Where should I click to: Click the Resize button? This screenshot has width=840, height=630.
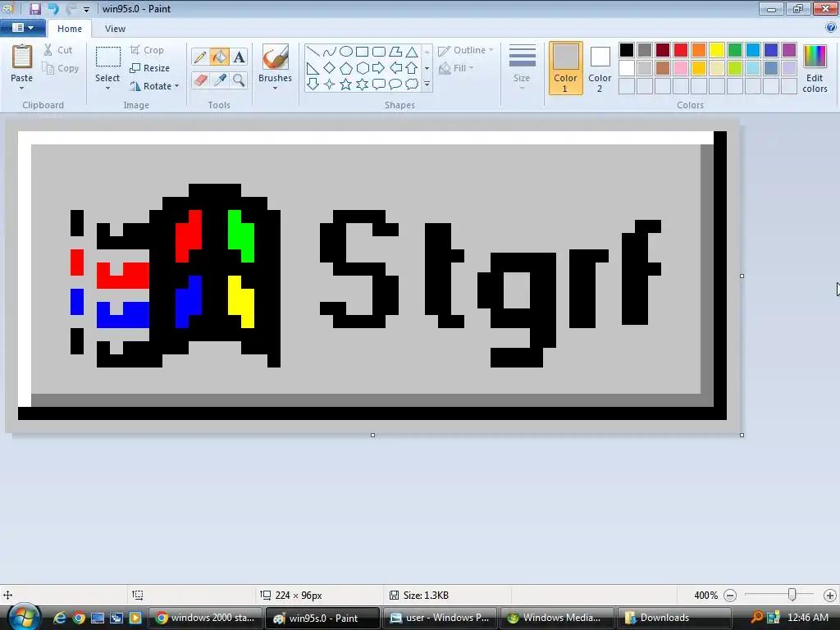pos(150,68)
